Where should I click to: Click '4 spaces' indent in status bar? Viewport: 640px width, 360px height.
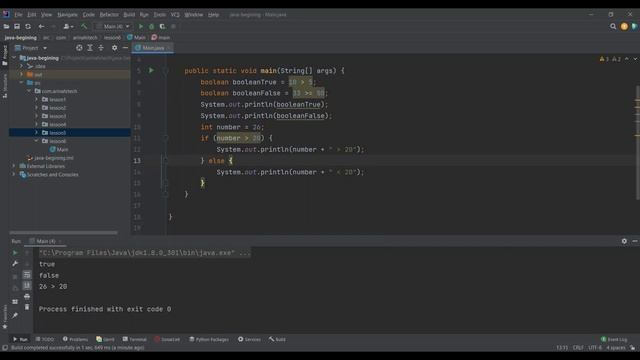[616, 348]
